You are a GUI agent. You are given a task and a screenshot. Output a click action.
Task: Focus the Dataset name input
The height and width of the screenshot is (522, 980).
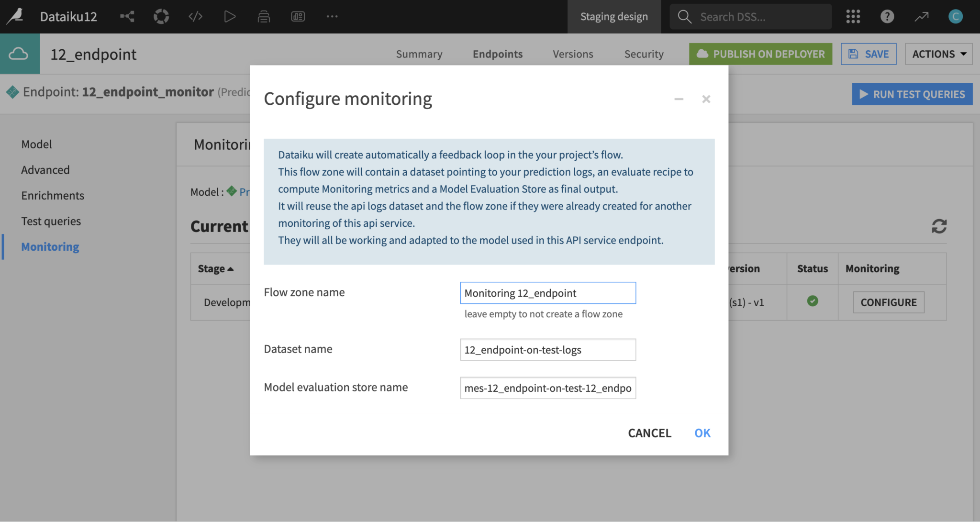click(547, 350)
